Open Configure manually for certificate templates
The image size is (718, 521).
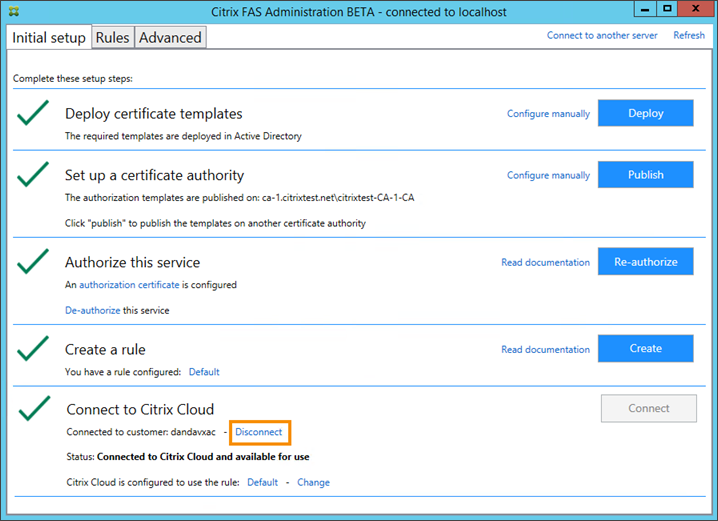point(548,114)
